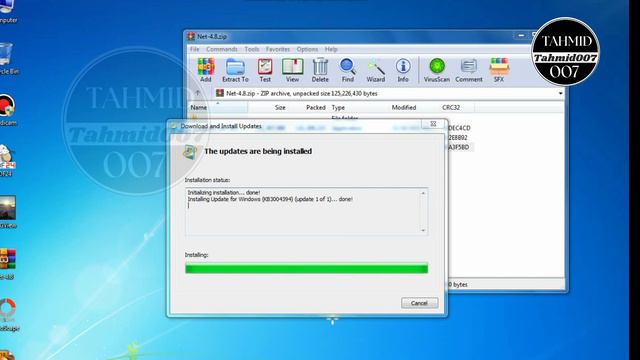Open the Options menu

pyautogui.click(x=307, y=49)
